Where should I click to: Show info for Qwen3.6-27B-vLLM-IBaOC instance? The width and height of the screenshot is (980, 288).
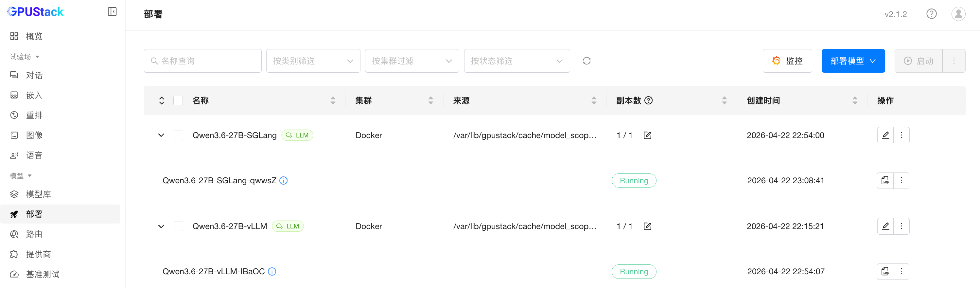click(x=272, y=272)
